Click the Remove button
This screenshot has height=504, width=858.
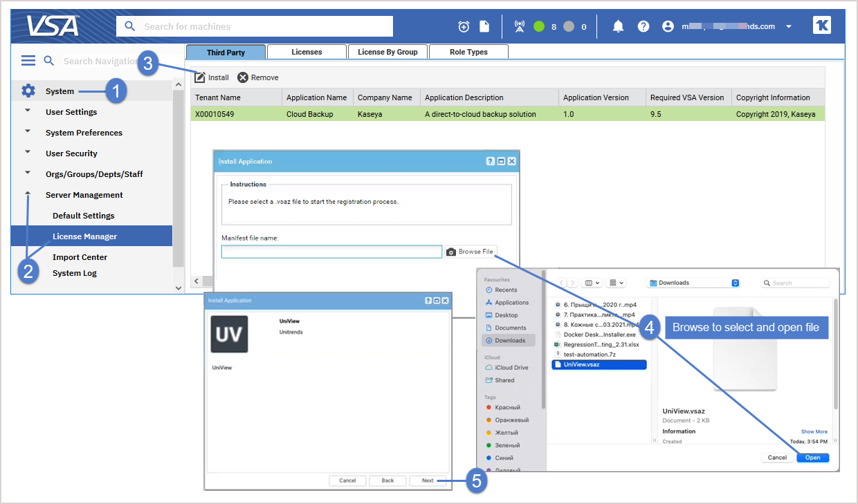(x=258, y=77)
